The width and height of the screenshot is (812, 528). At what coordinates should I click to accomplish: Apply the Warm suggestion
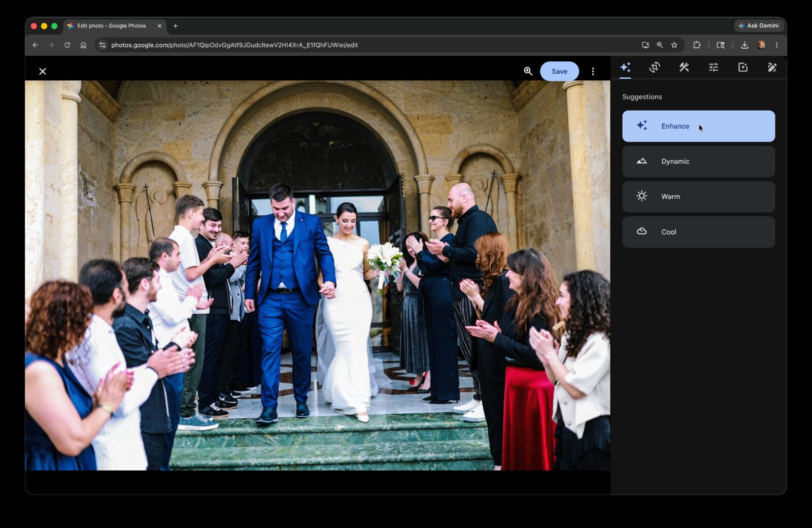(698, 196)
